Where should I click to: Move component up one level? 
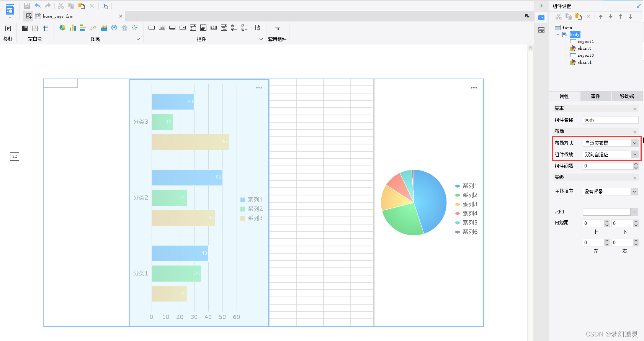tap(621, 16)
